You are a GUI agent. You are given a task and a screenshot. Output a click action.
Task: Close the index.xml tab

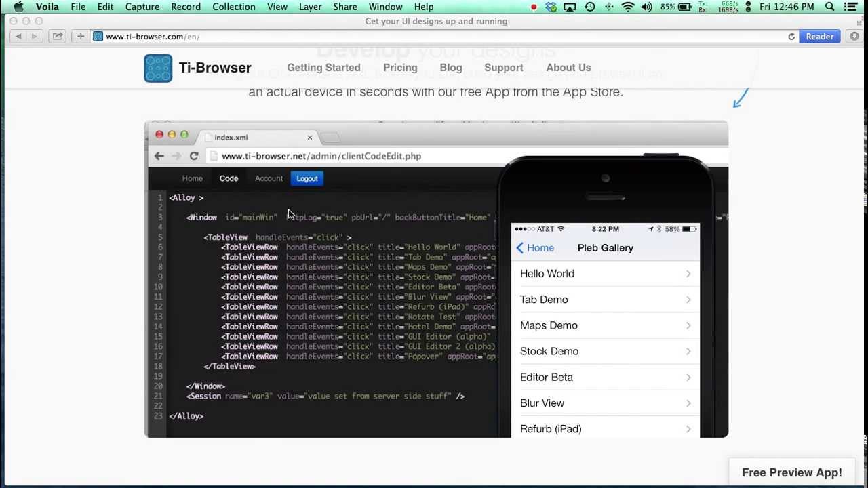310,138
